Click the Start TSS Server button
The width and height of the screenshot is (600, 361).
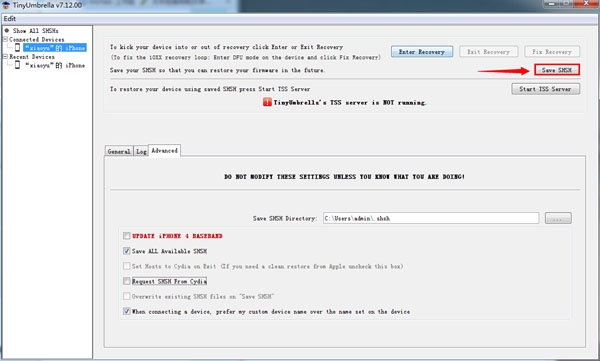(x=545, y=89)
